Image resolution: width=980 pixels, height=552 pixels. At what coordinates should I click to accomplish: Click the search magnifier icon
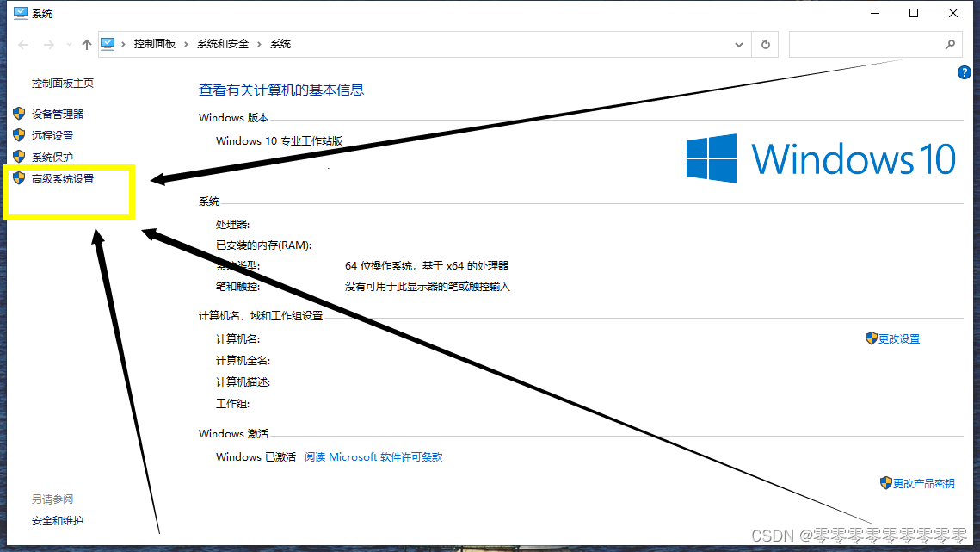click(x=950, y=45)
